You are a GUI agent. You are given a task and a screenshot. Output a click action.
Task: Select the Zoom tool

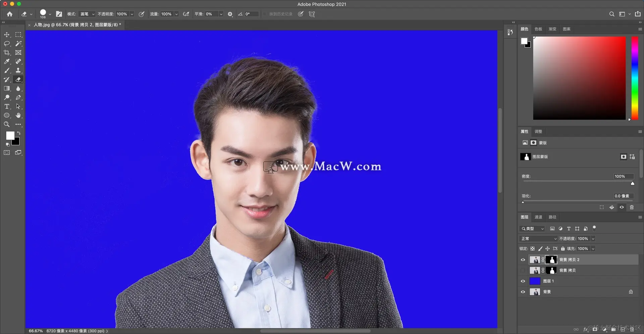tap(7, 124)
